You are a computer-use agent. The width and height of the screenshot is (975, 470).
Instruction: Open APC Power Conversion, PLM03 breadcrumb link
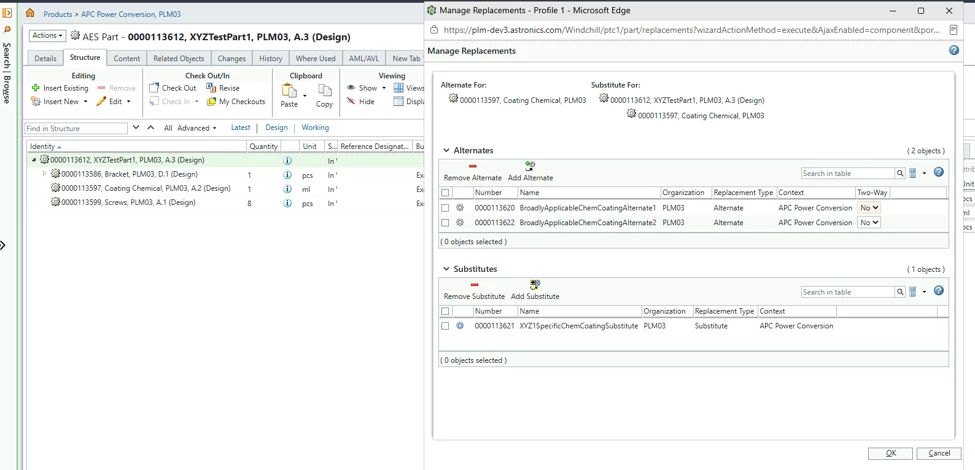tap(131, 14)
